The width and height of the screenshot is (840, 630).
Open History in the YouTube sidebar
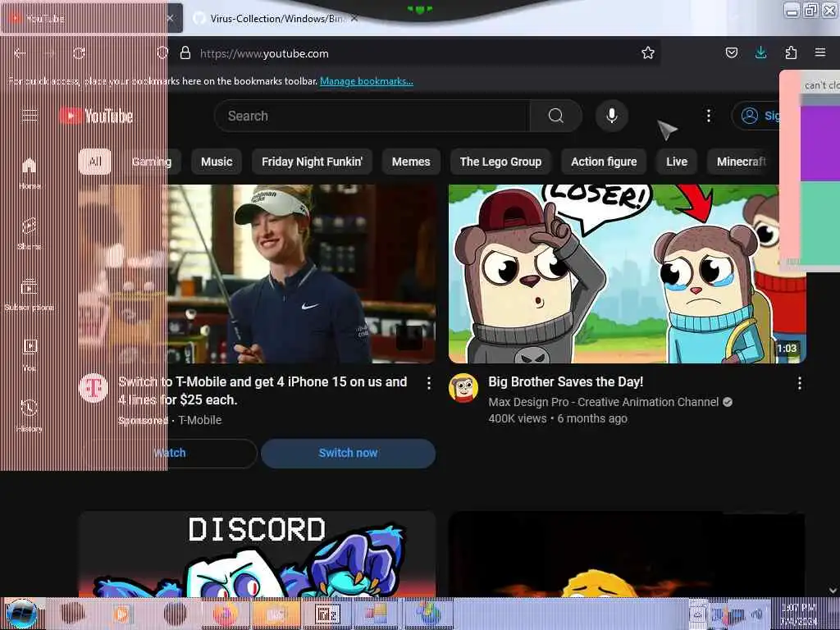coord(30,416)
